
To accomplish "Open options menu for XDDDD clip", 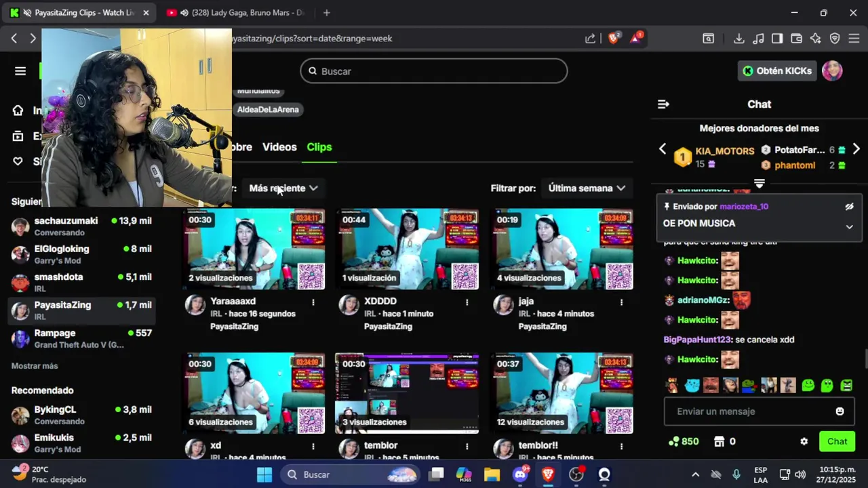I will pyautogui.click(x=467, y=302).
